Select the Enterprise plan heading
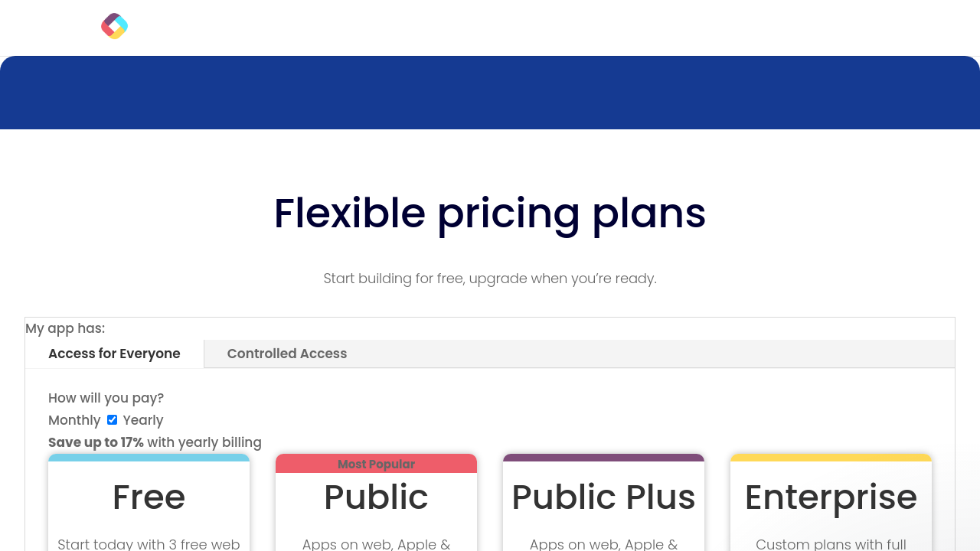This screenshot has height=551, width=980. (x=831, y=497)
